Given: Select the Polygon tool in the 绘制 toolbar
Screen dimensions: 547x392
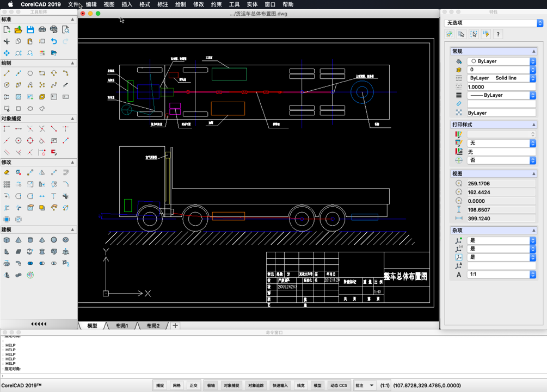Looking at the screenshot, I should (30, 73).
